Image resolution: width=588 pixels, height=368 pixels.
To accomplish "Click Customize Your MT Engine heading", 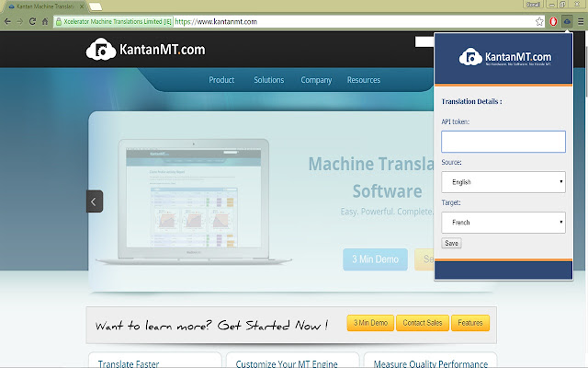I will coord(287,363).
